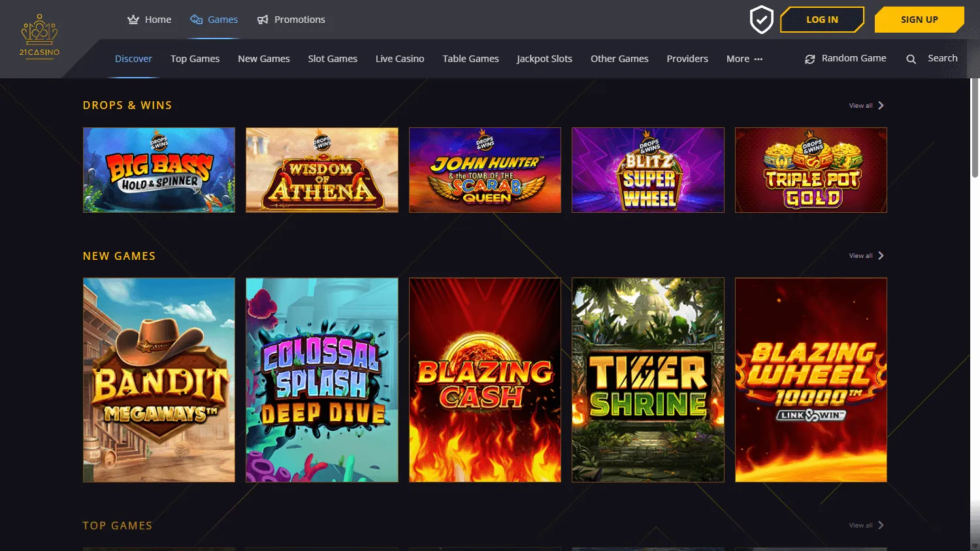Screen dimensions: 980x551
Task: Open the Wisdom of Athena game thumbnail
Action: click(x=321, y=170)
